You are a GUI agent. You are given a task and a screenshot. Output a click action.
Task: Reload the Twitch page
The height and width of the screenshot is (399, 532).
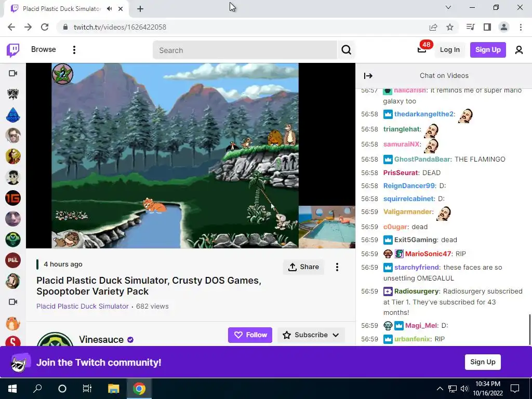pos(45,27)
